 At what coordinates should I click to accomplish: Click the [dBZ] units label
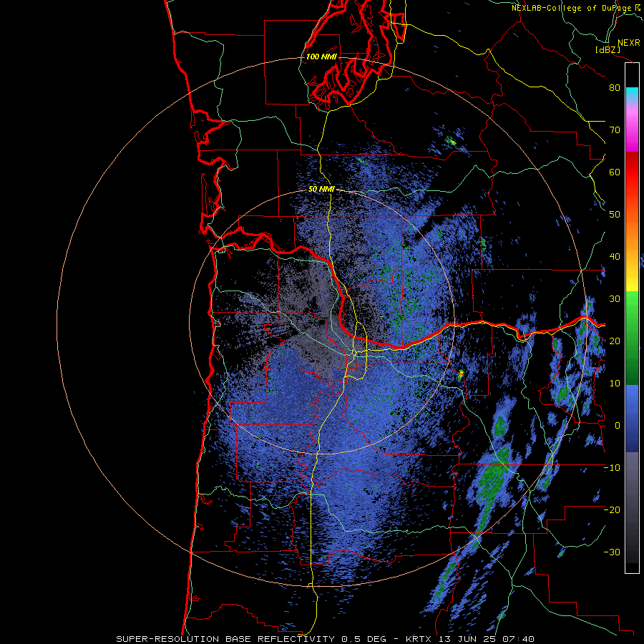608,49
